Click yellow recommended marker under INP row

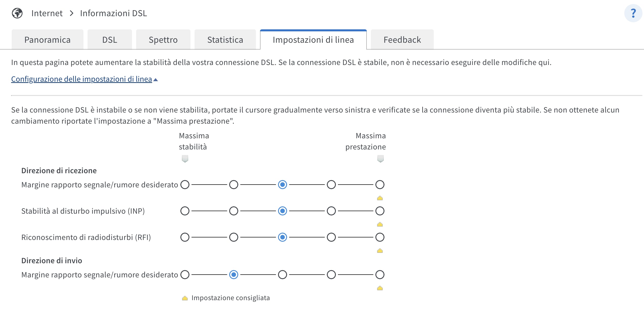[x=380, y=224]
